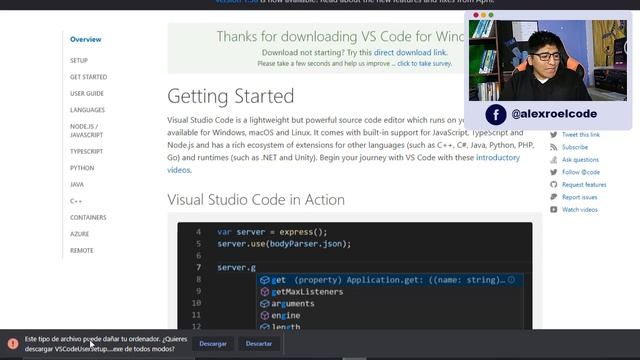Click the Getting Started heading

tap(231, 97)
